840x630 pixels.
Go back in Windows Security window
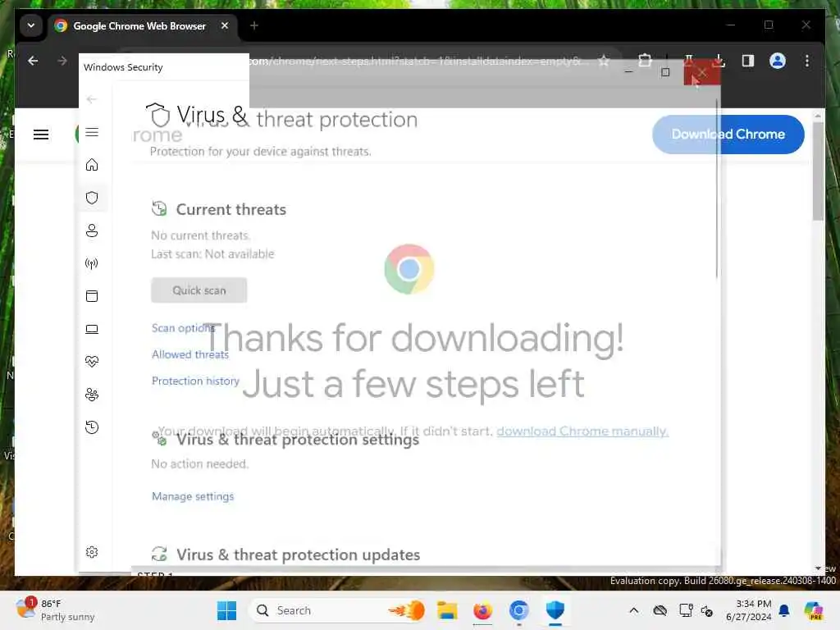92,99
